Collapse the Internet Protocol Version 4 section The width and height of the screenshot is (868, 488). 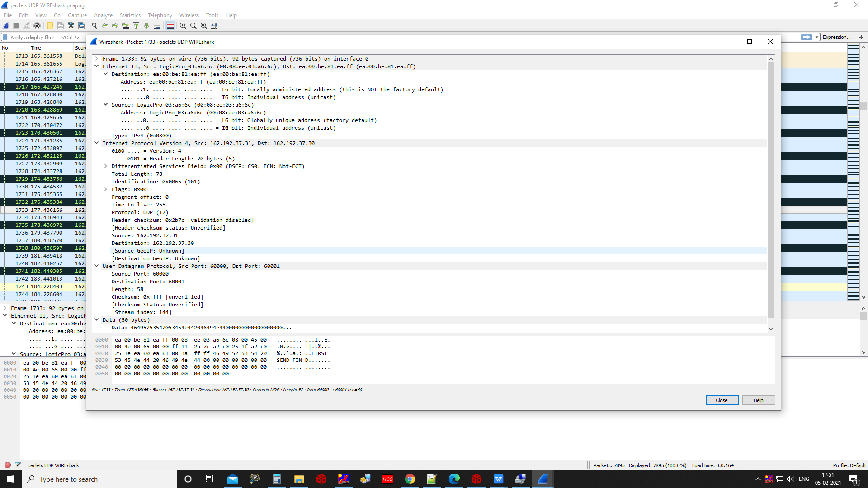[96, 143]
